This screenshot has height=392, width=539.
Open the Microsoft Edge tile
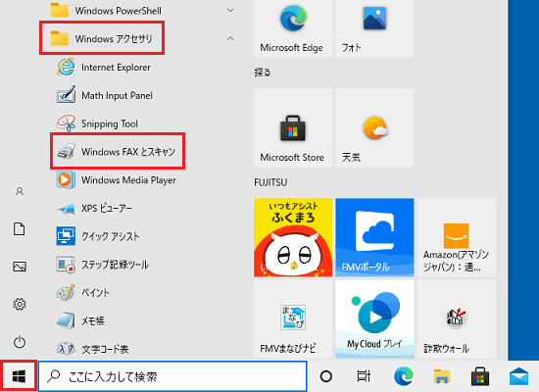pyautogui.click(x=293, y=28)
